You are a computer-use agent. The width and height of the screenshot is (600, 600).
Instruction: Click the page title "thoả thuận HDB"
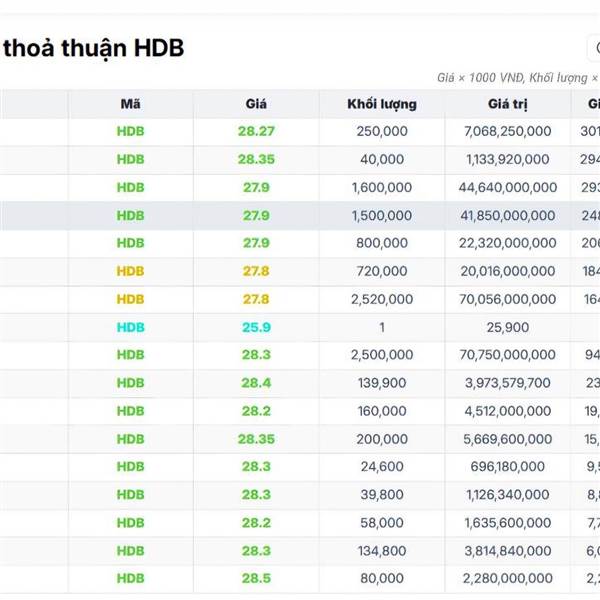click(93, 48)
